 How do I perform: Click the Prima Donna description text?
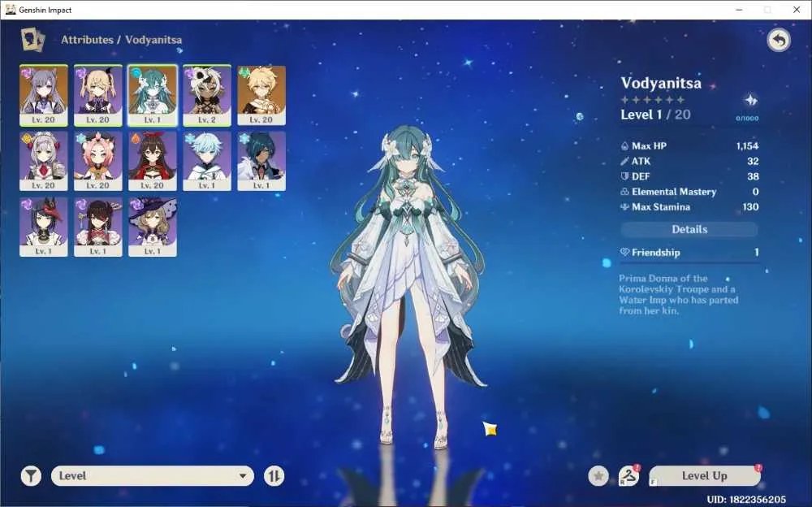pos(678,294)
